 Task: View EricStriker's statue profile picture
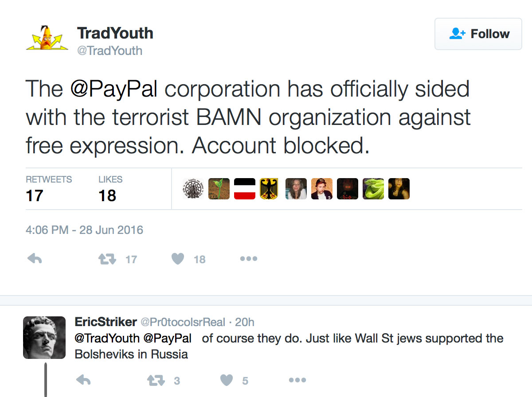tap(44, 337)
